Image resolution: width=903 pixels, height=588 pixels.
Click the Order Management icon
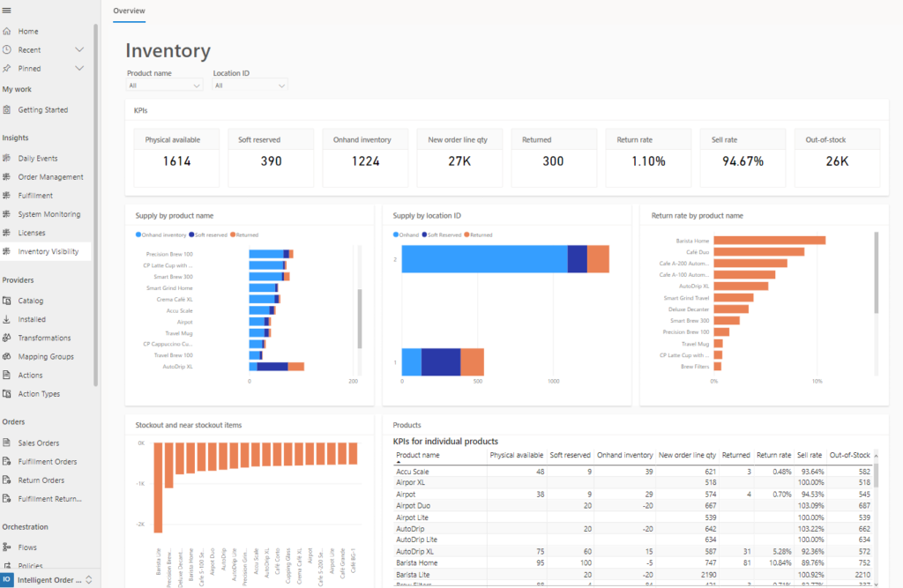(x=7, y=177)
